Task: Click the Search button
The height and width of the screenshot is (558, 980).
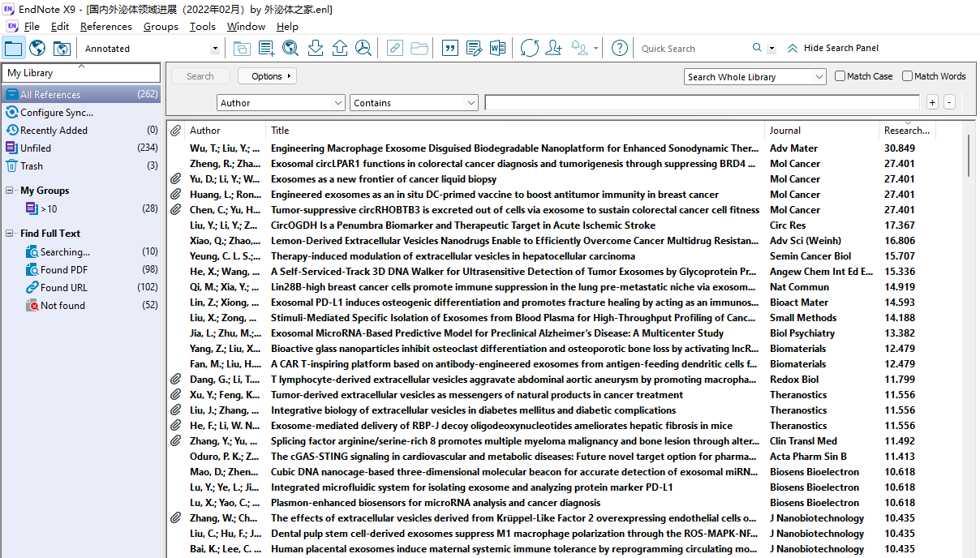Action: click(x=200, y=76)
